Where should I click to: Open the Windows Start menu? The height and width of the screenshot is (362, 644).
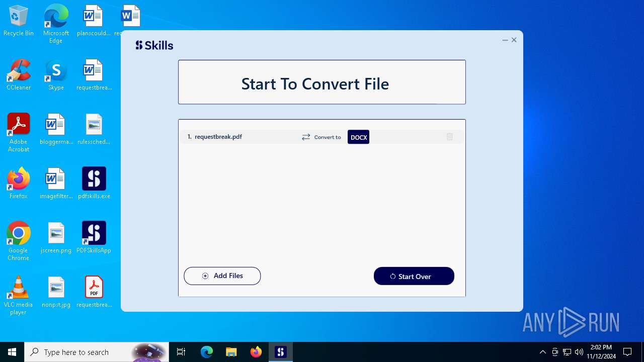click(12, 352)
